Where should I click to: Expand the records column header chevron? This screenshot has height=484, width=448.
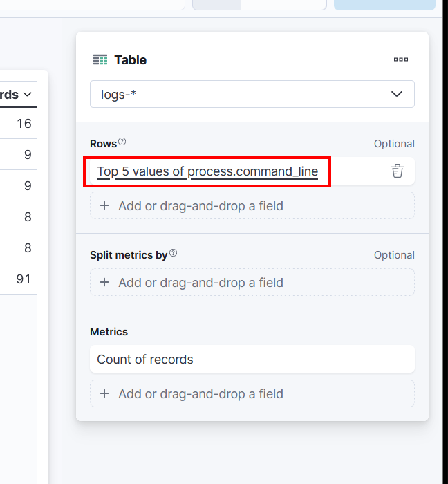(x=28, y=95)
